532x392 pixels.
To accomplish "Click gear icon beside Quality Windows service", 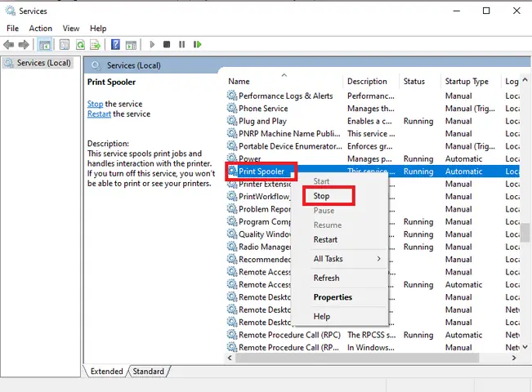I will pos(232,234).
